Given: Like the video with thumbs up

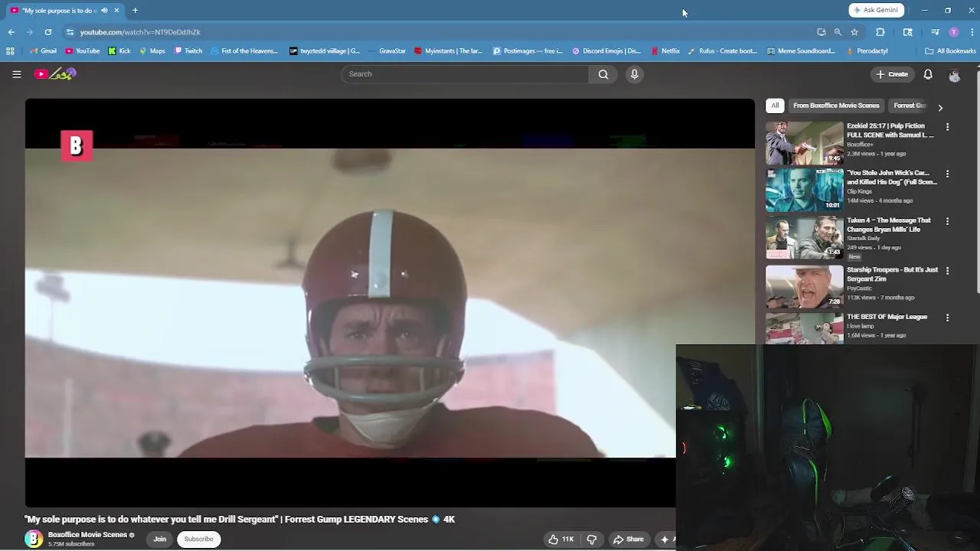Looking at the screenshot, I should coord(560,540).
